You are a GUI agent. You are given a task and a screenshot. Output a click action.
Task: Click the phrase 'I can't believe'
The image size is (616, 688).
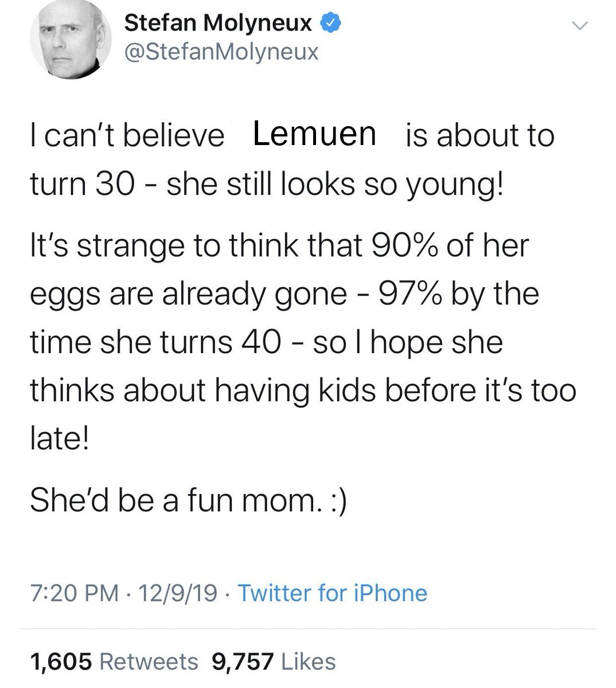pos(127,136)
